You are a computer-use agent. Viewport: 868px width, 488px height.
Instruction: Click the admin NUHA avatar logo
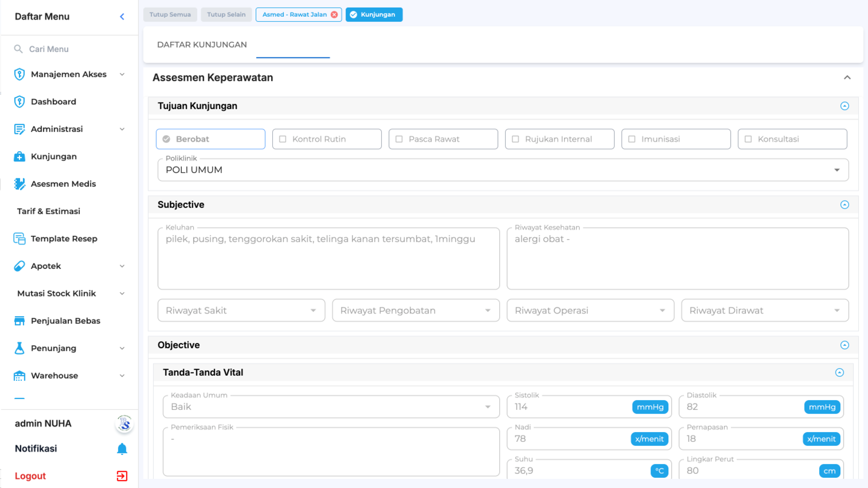click(124, 423)
